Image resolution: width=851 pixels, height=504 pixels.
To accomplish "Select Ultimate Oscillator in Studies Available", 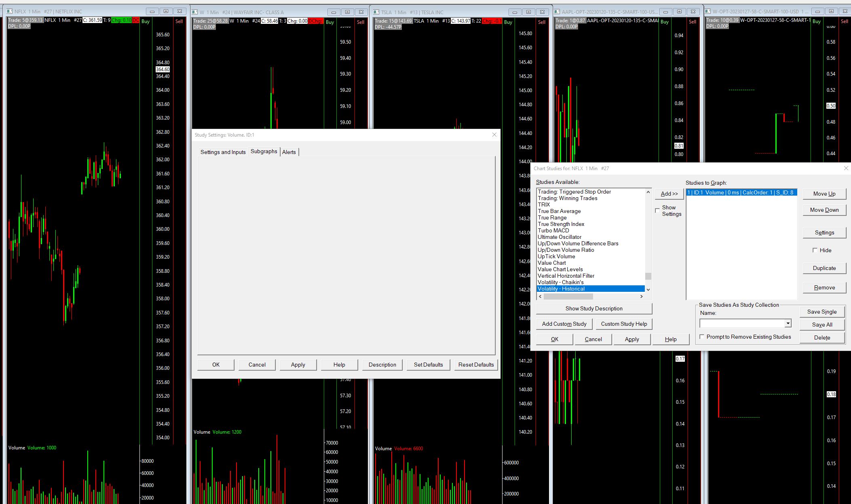I will pyautogui.click(x=560, y=237).
